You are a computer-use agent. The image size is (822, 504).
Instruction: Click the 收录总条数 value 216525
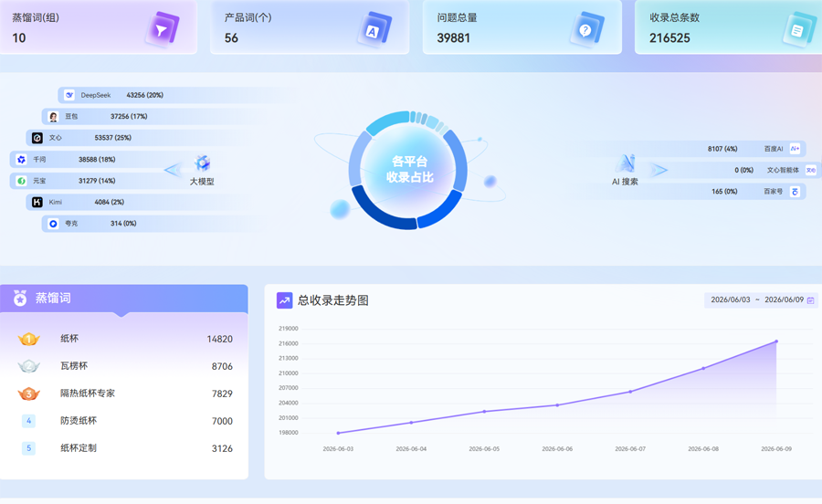pyautogui.click(x=669, y=37)
